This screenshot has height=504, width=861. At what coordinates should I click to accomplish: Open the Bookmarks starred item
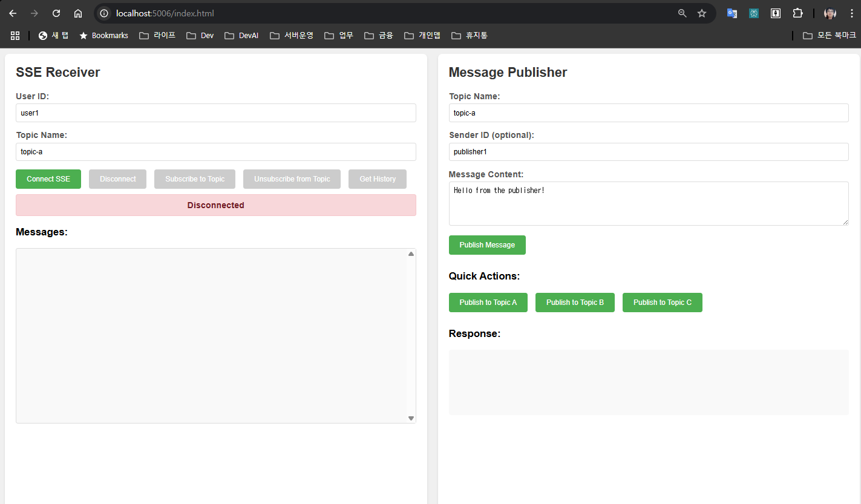[x=103, y=36]
